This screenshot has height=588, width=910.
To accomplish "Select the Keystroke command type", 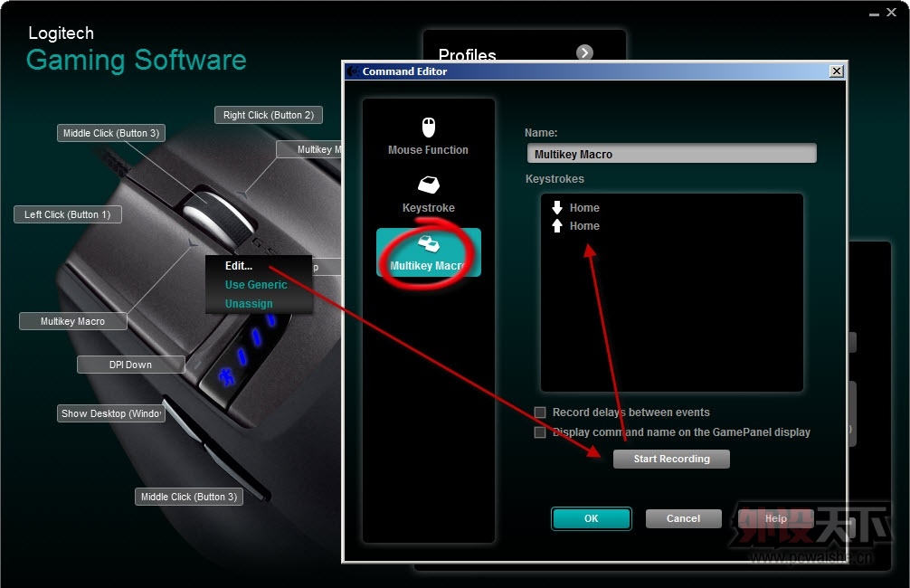I will (x=428, y=194).
